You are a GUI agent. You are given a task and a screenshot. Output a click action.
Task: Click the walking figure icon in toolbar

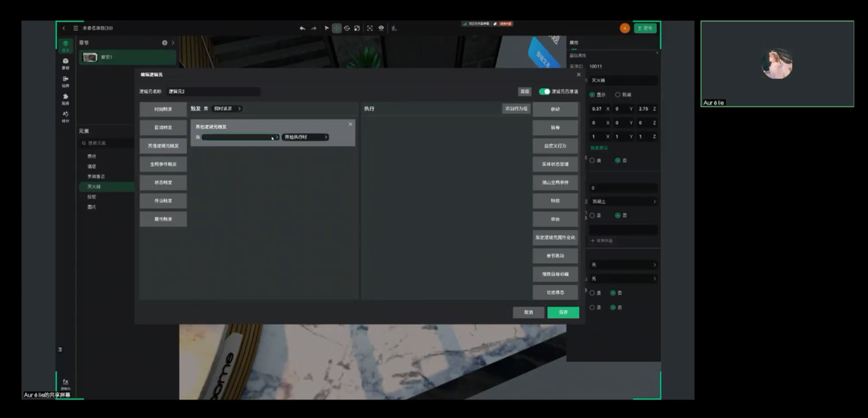(x=394, y=28)
